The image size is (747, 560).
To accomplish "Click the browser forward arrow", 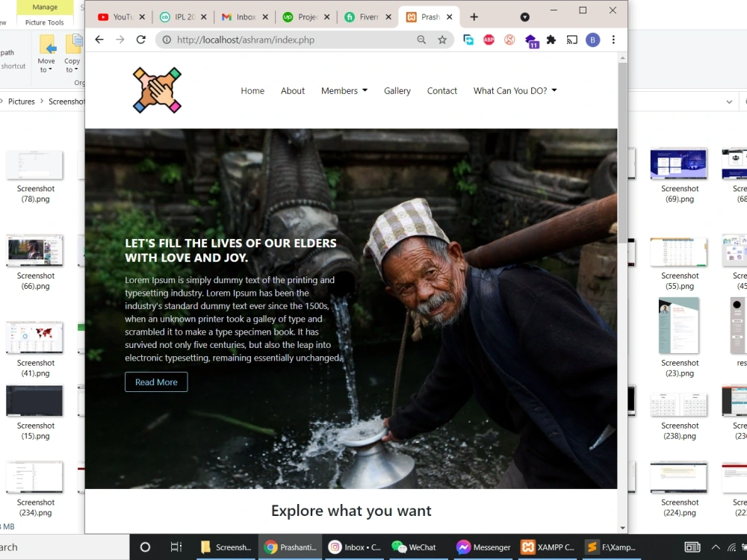I will (120, 40).
